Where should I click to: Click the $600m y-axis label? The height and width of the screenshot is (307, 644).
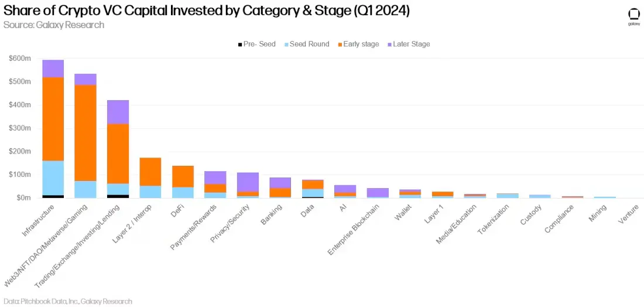tap(20, 59)
